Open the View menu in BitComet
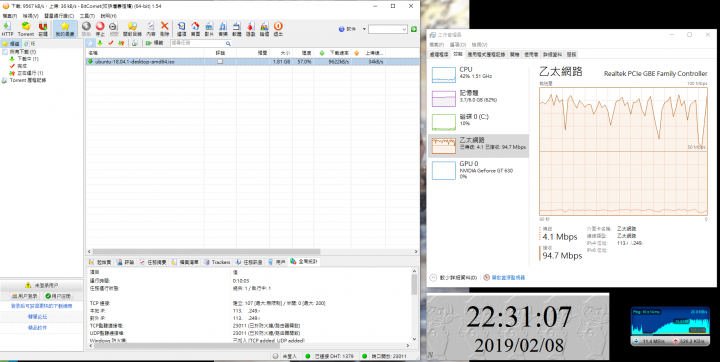 pos(31,16)
